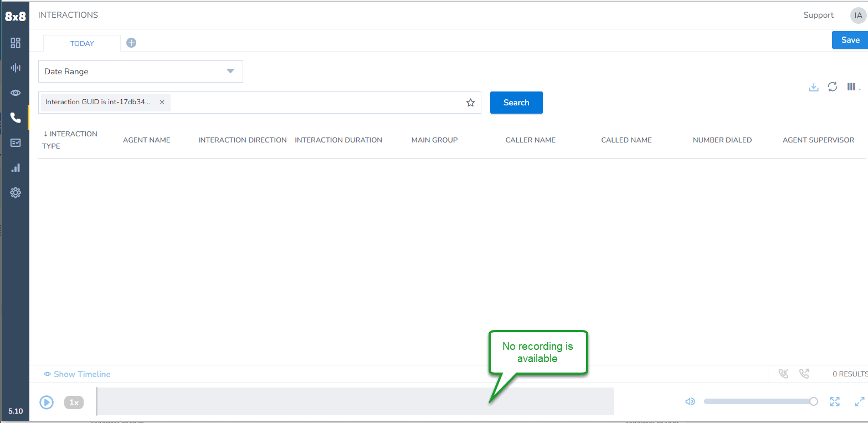Click the 5.10 version label
Screen dimensions: 868x423
click(x=16, y=411)
